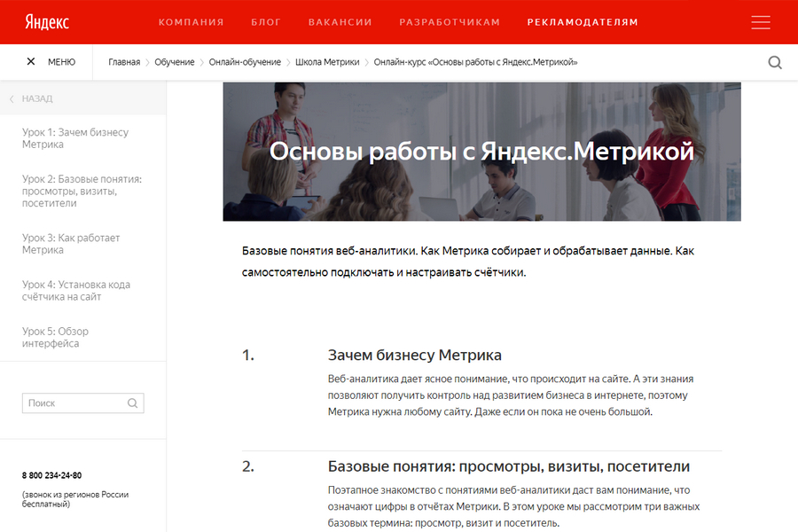Open the Базовые понятия lesson heading
Image resolution: width=798 pixels, height=532 pixels.
[508, 466]
